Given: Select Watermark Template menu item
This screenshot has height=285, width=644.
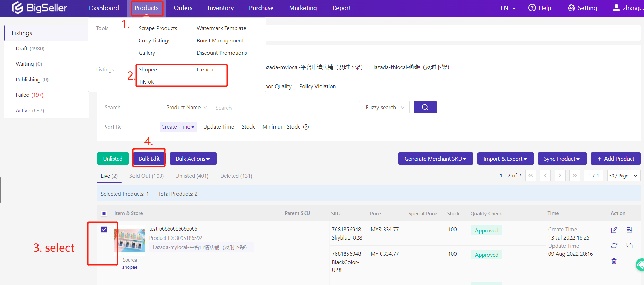Looking at the screenshot, I should click(222, 28).
